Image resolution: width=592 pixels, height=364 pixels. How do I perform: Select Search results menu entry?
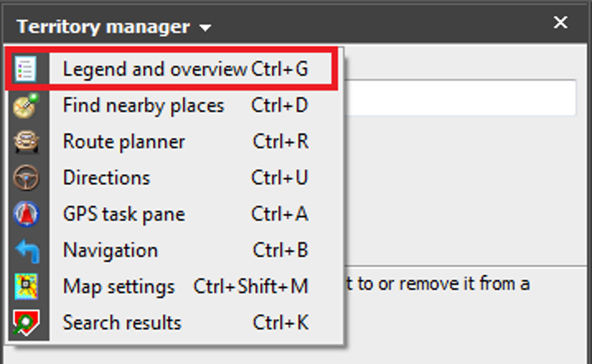coord(176,323)
